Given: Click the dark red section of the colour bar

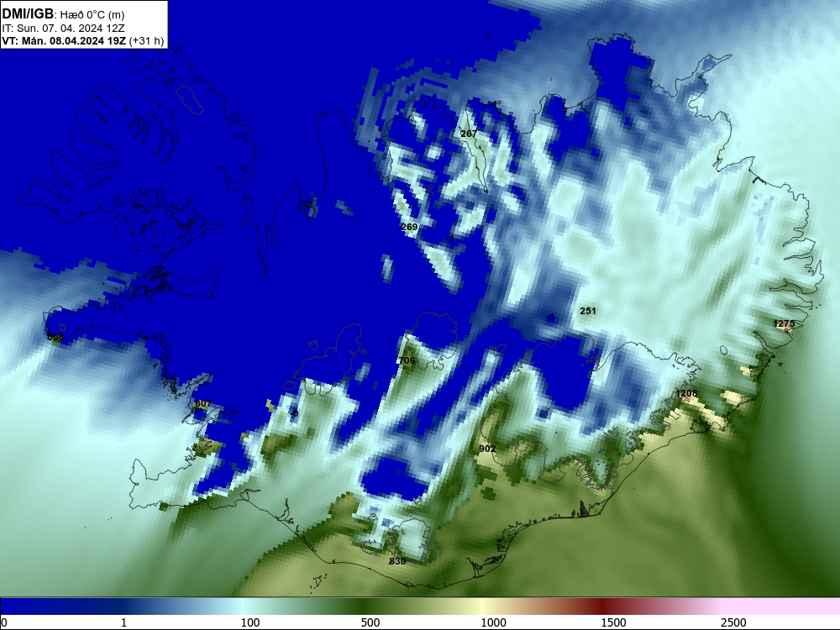Looking at the screenshot, I should tap(602, 606).
